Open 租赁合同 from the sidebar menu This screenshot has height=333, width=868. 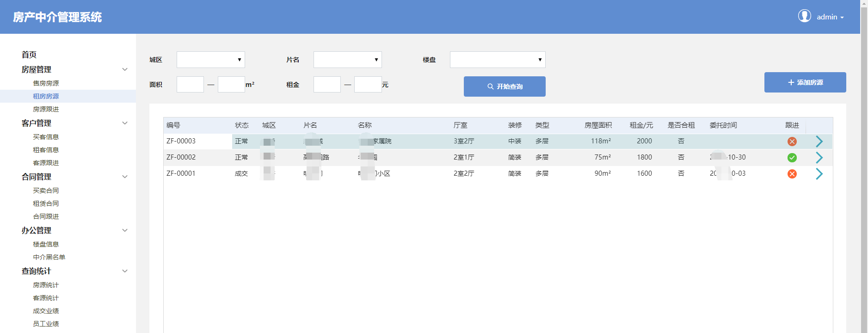pyautogui.click(x=46, y=203)
